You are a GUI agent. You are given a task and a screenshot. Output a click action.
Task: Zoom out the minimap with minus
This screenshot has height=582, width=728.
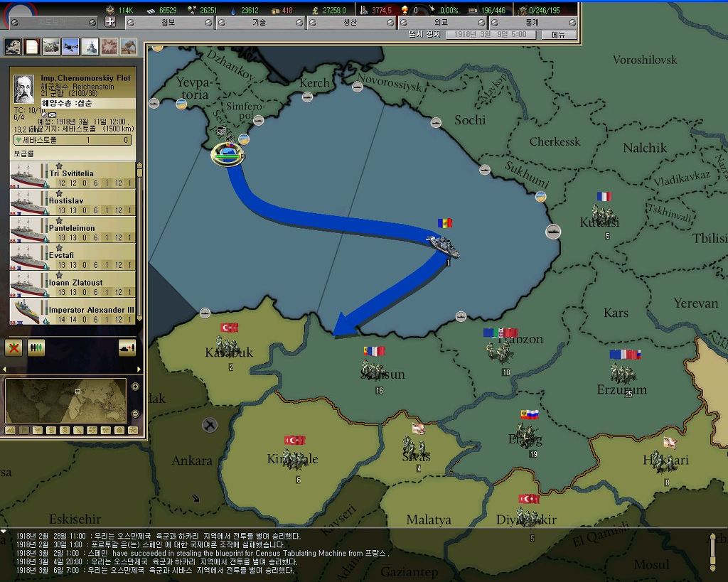(135, 414)
